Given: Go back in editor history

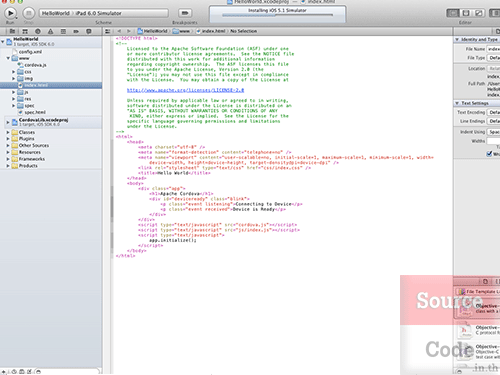Looking at the screenshot, I should (x=119, y=31).
